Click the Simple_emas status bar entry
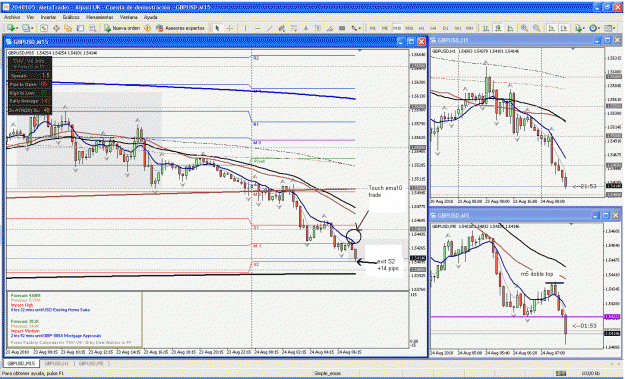 328,373
